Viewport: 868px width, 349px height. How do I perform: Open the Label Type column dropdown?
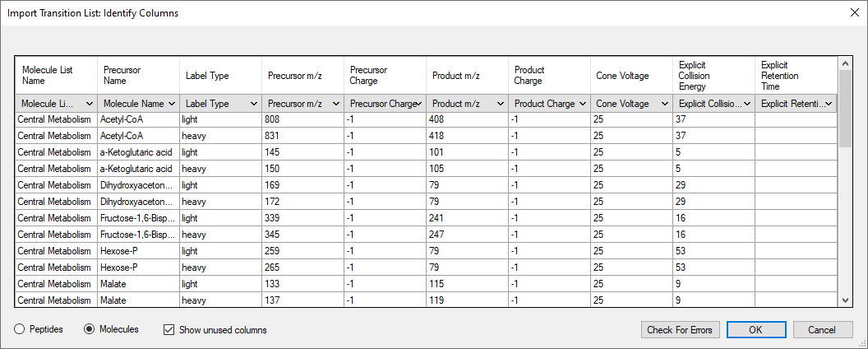[220, 104]
